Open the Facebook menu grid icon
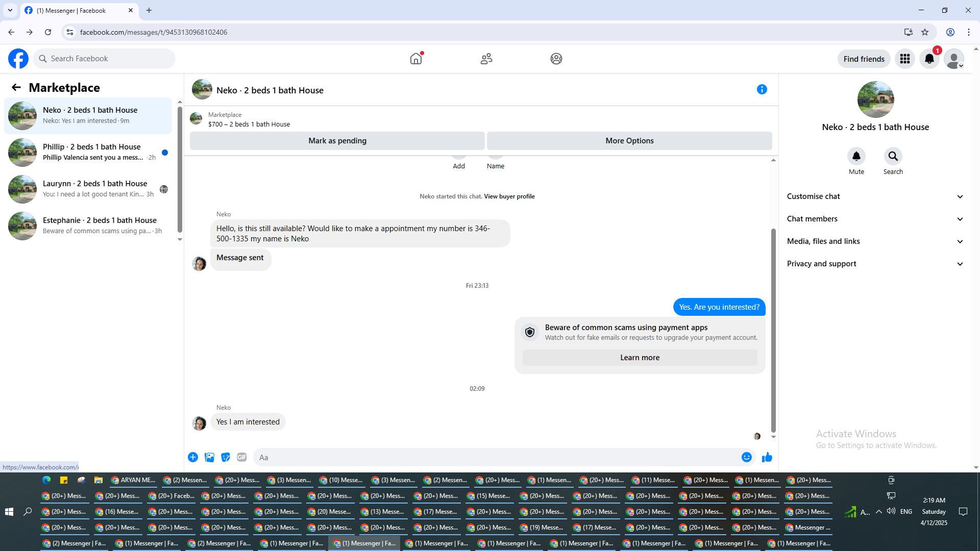 905,59
